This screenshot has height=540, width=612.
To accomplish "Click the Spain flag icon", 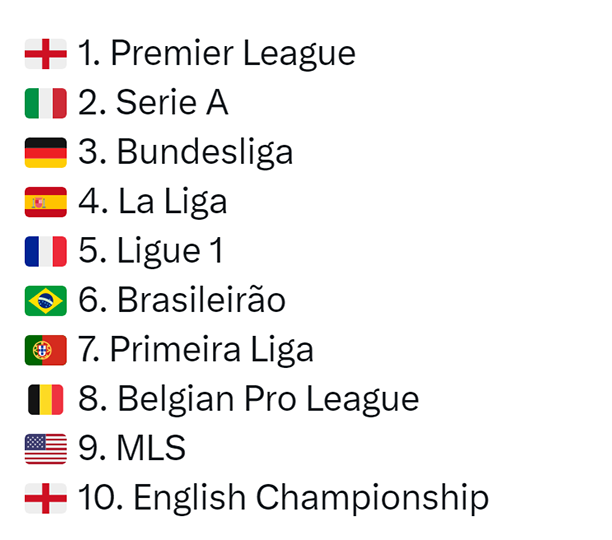I will [x=45, y=202].
